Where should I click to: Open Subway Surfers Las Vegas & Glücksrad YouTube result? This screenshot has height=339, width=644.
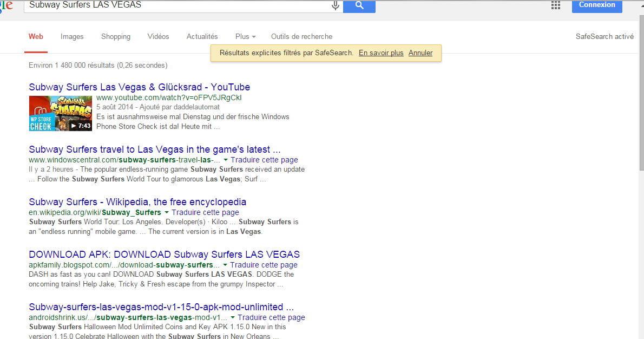click(139, 87)
